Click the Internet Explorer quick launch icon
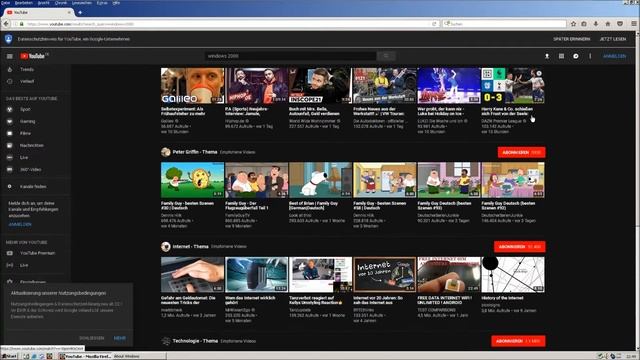The width and height of the screenshot is (640, 360). pos(34,356)
